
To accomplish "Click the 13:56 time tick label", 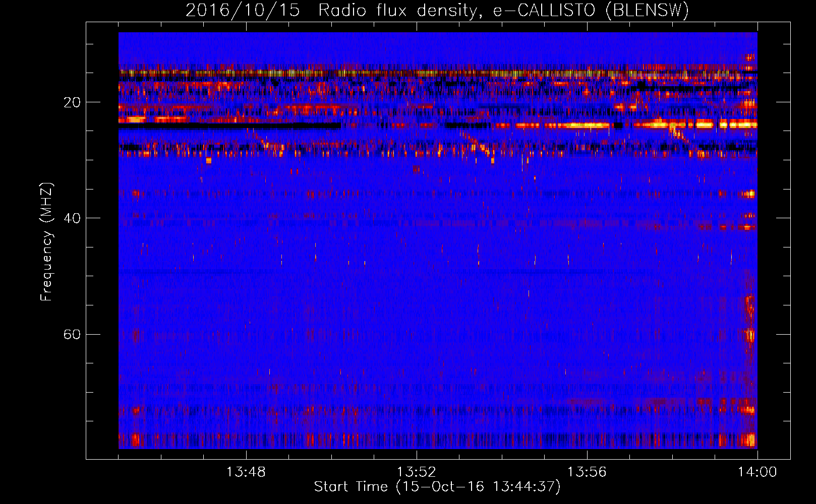I will [x=587, y=472].
